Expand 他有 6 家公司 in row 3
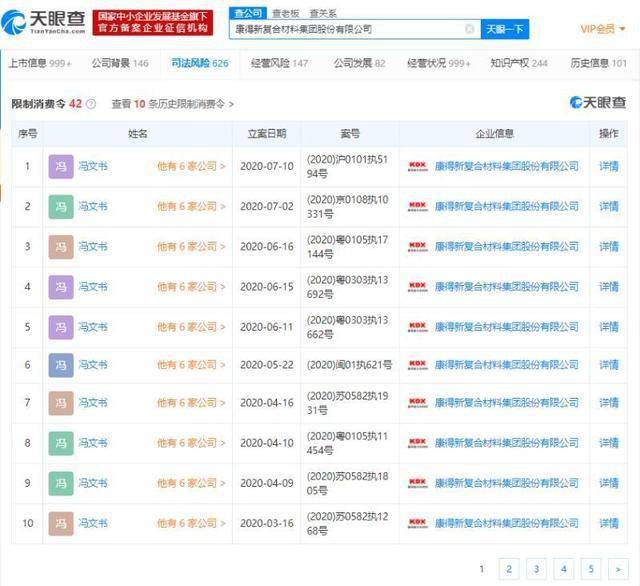 pos(191,247)
